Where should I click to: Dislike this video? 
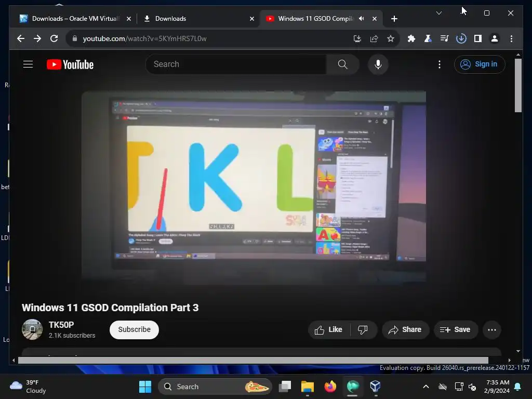coord(363,330)
